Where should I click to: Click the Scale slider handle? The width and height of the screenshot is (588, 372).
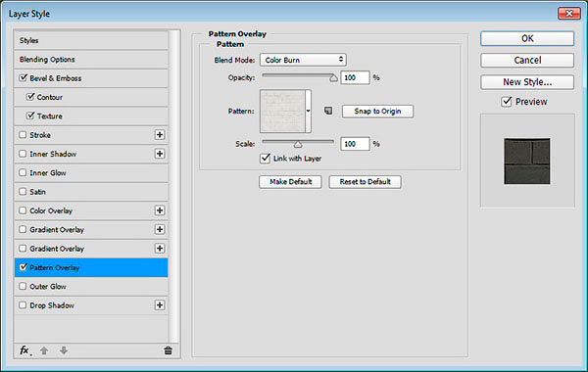click(x=298, y=144)
